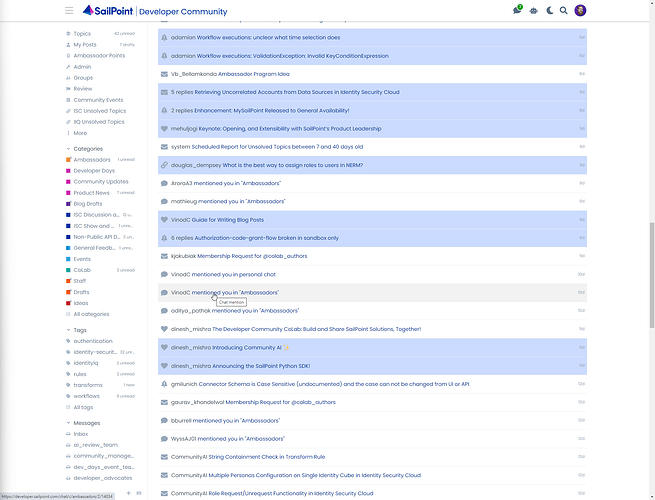655x500 pixels.
Task: Open 'Authorization-code-grant-flow broken in sandbox only' notification
Action: 372,238
